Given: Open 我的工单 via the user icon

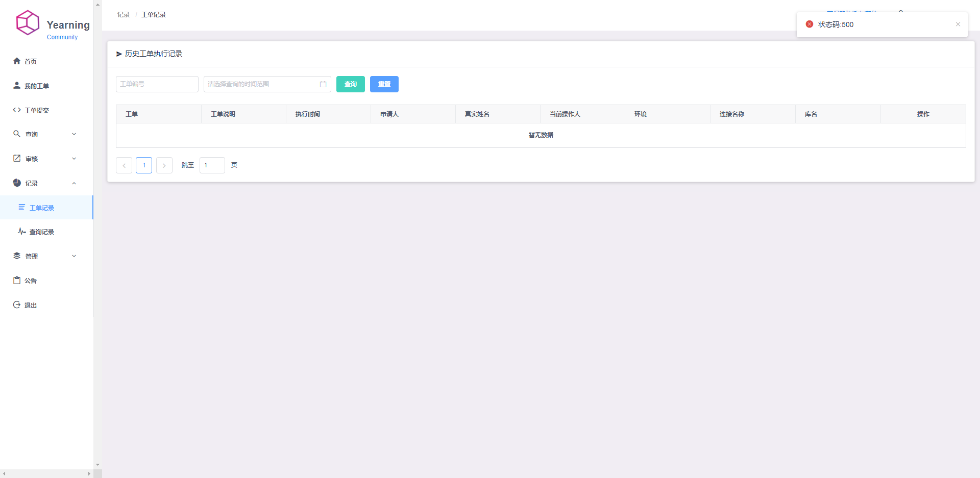Looking at the screenshot, I should tap(17, 85).
